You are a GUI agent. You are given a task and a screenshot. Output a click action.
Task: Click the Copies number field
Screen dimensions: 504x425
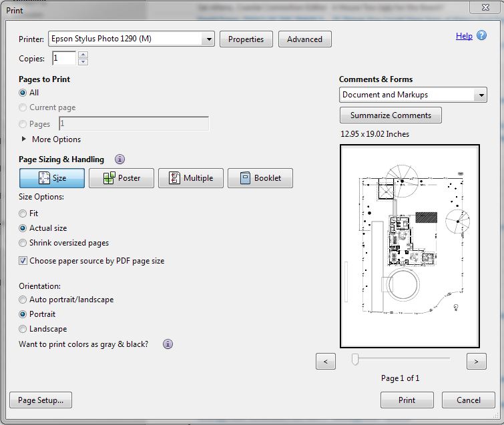tap(63, 59)
